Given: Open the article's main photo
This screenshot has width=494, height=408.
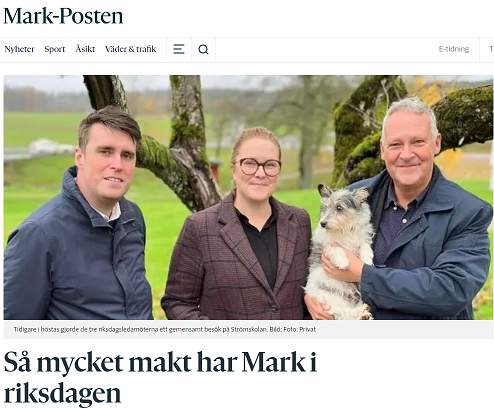Looking at the screenshot, I should (248, 197).
